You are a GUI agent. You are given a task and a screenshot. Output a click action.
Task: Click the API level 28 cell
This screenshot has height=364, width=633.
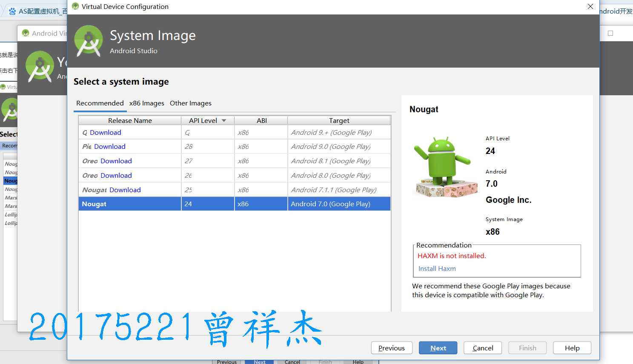(x=208, y=147)
